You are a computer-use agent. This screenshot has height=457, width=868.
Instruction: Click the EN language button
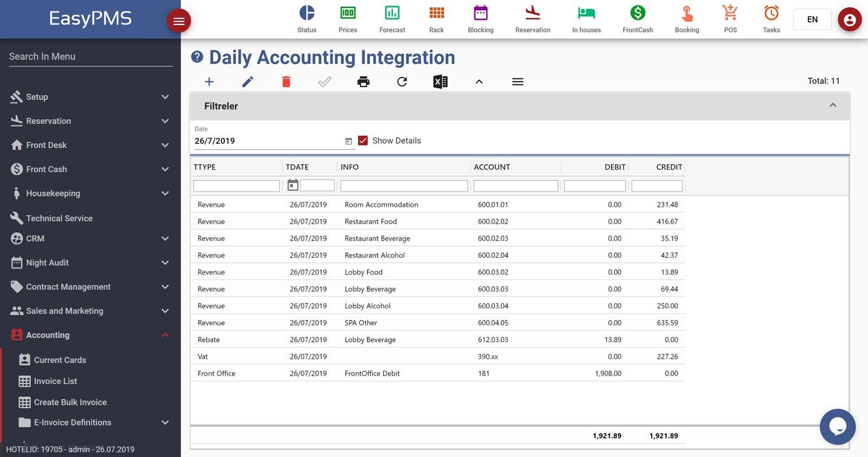click(812, 20)
